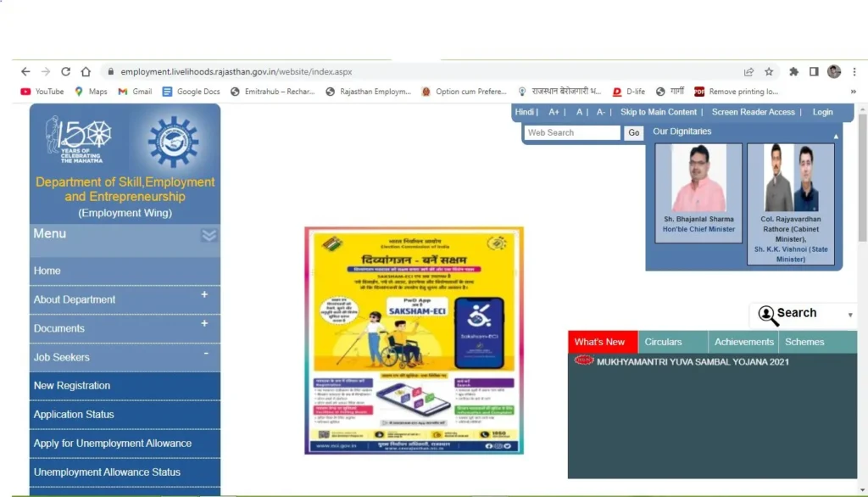Open Mukhyamantri Yuva Sambal Yojana 2021 news
The width and height of the screenshot is (868, 497).
pyautogui.click(x=693, y=362)
